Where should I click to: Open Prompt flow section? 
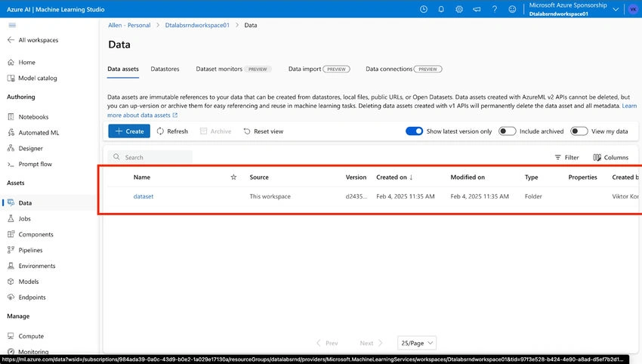coord(29,164)
